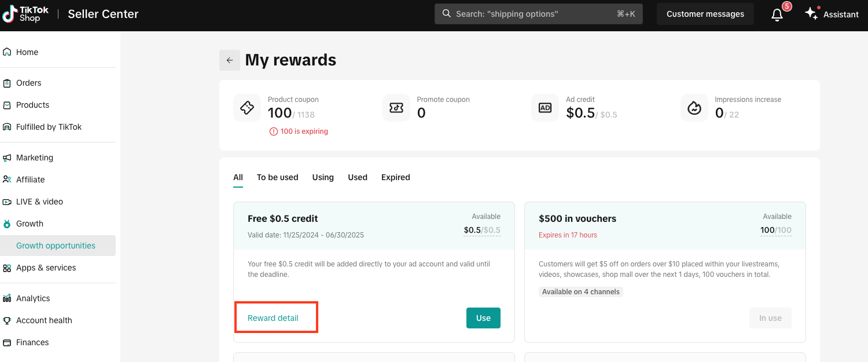
Task: Expand LIVE & video sidebar menu
Action: [39, 202]
